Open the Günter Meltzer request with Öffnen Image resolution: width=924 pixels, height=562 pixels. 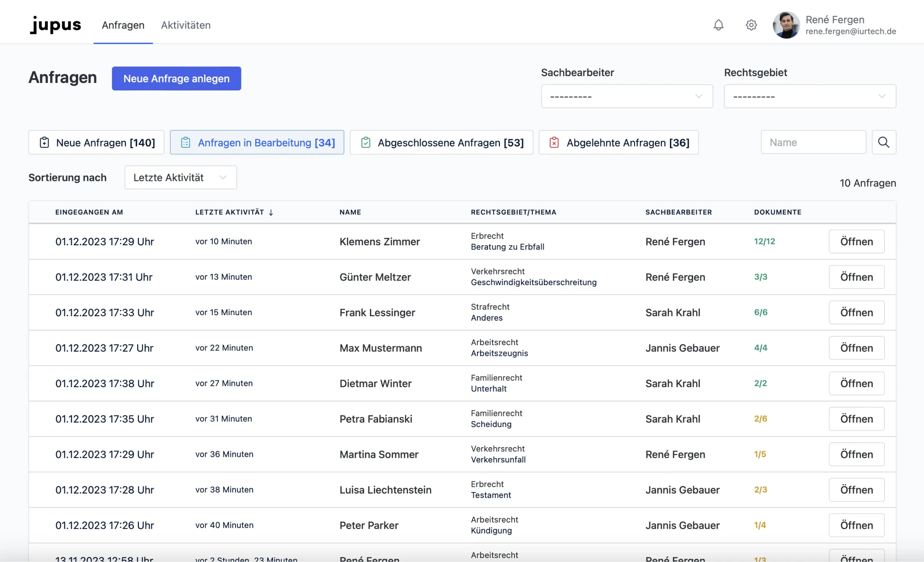(x=856, y=277)
